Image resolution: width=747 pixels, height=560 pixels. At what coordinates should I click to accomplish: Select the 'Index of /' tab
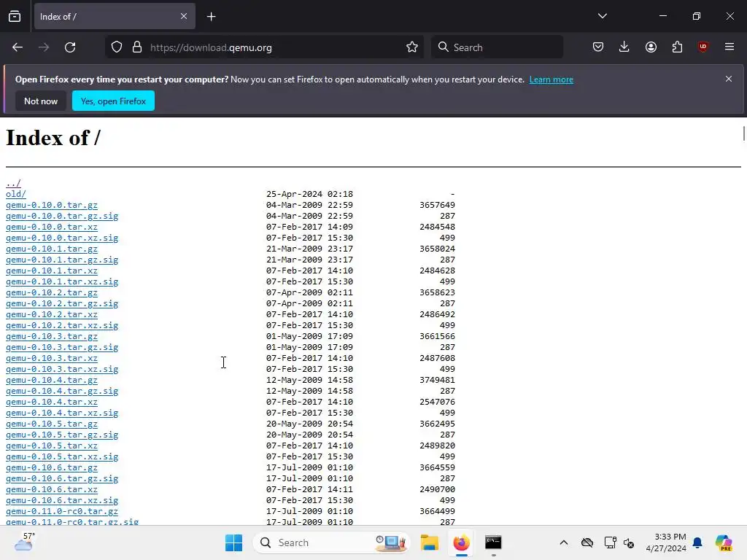pos(115,16)
